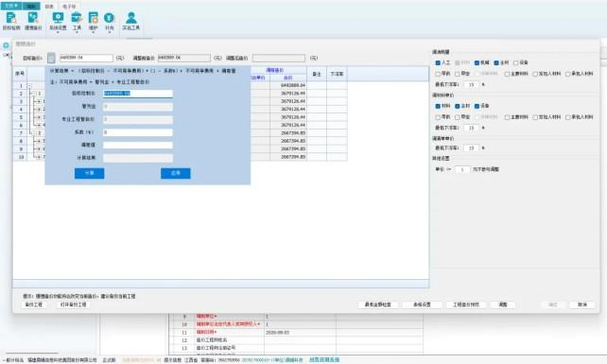Viewport: 607px width, 364px height.
Task: Click the round teal icon in left sidebar
Action: click(x=6, y=45)
